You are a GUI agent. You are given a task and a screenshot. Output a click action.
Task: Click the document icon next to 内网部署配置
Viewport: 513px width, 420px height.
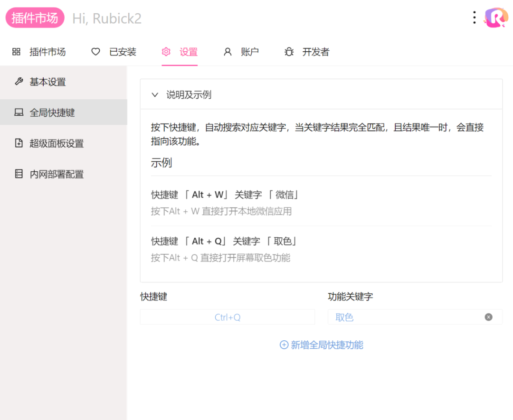[18, 174]
